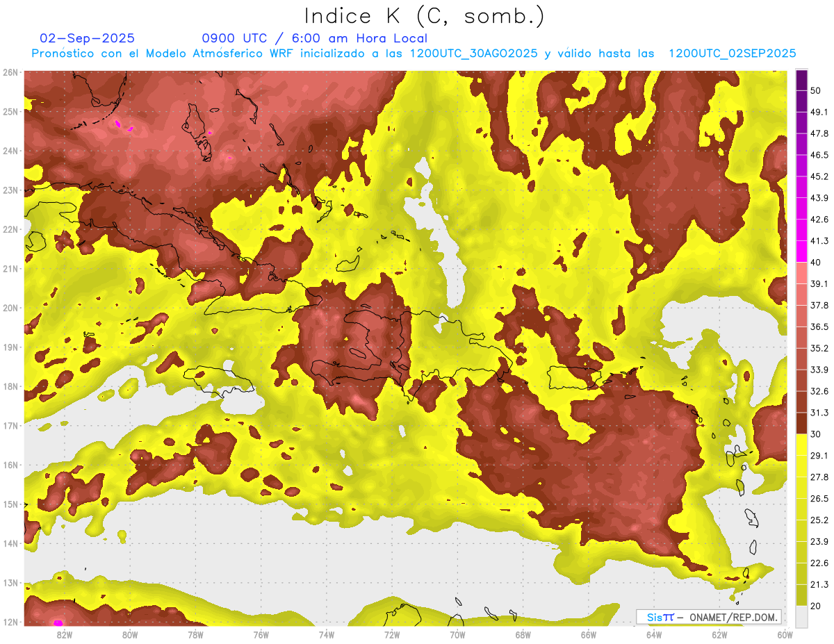This screenshot has width=834, height=644.
Task: Click the color scale value "31.3"
Action: (x=819, y=413)
